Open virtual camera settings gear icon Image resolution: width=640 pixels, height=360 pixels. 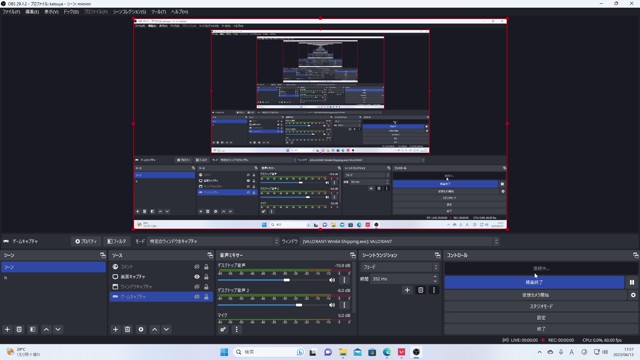click(633, 295)
